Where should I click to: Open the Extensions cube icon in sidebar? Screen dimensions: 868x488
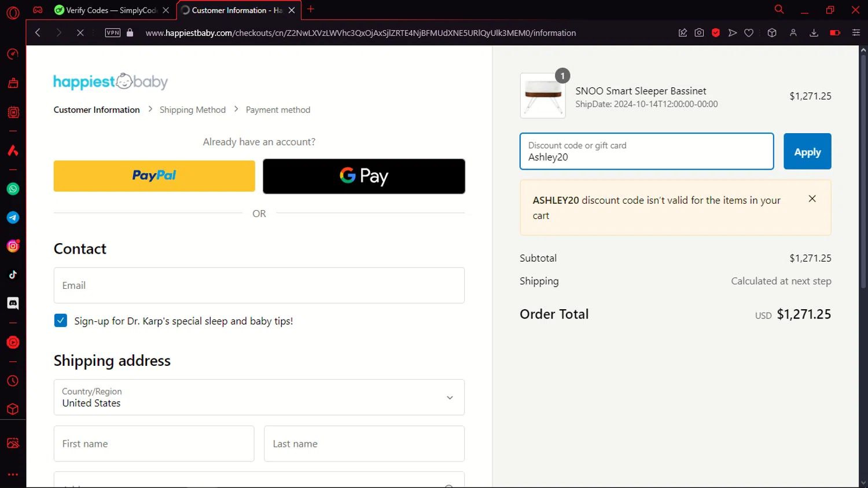tap(13, 409)
